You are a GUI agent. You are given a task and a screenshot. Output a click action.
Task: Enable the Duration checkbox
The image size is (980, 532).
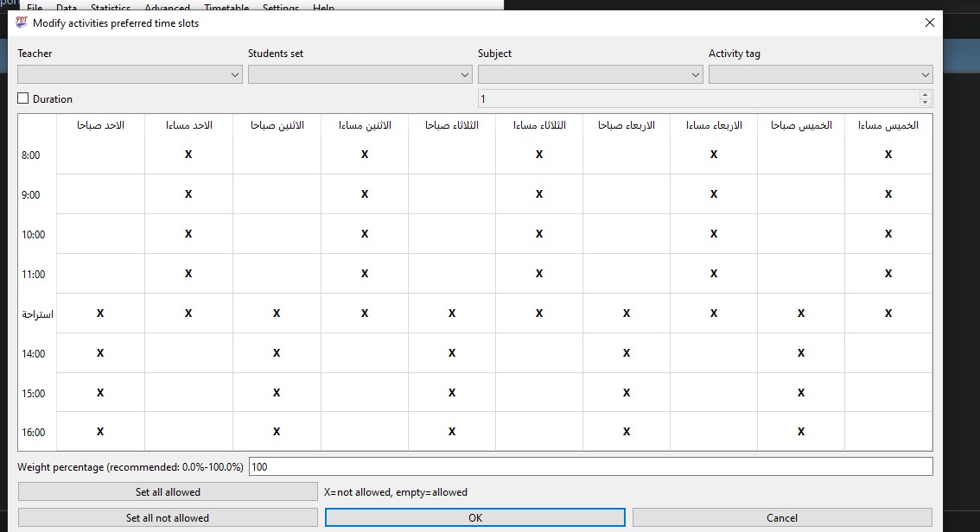[x=23, y=98]
